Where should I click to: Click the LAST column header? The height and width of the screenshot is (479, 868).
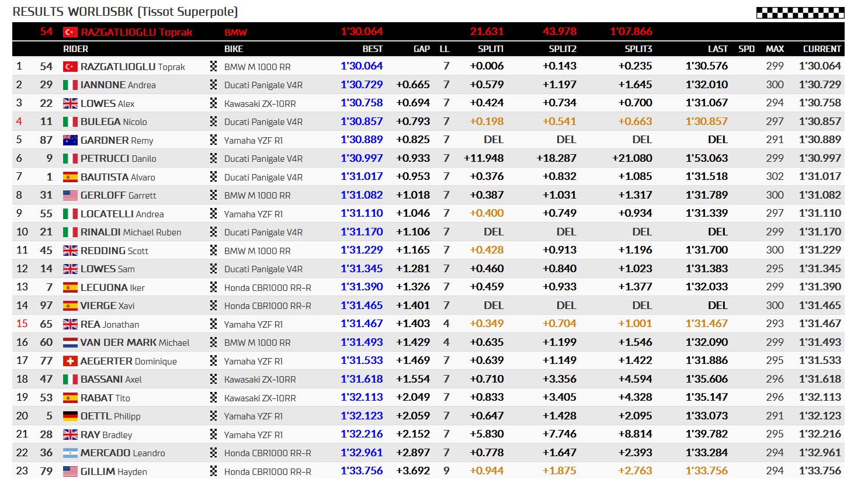pos(718,49)
